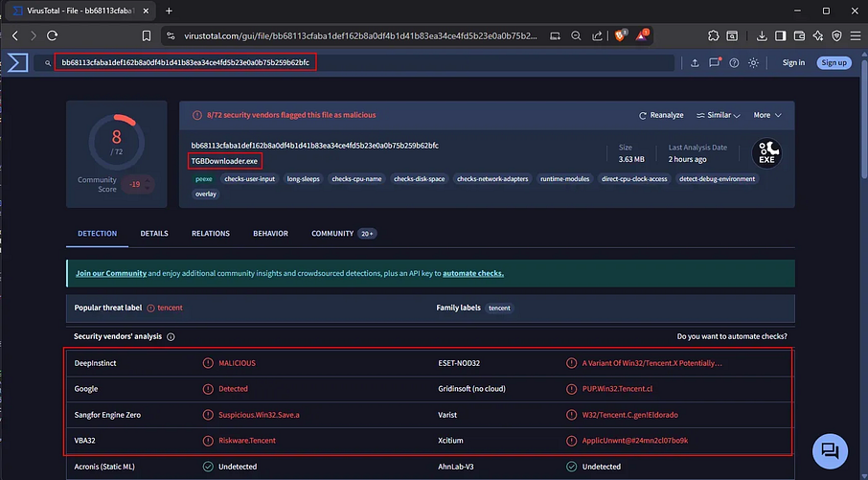Click the Brave Shields lion icon

coord(620,36)
